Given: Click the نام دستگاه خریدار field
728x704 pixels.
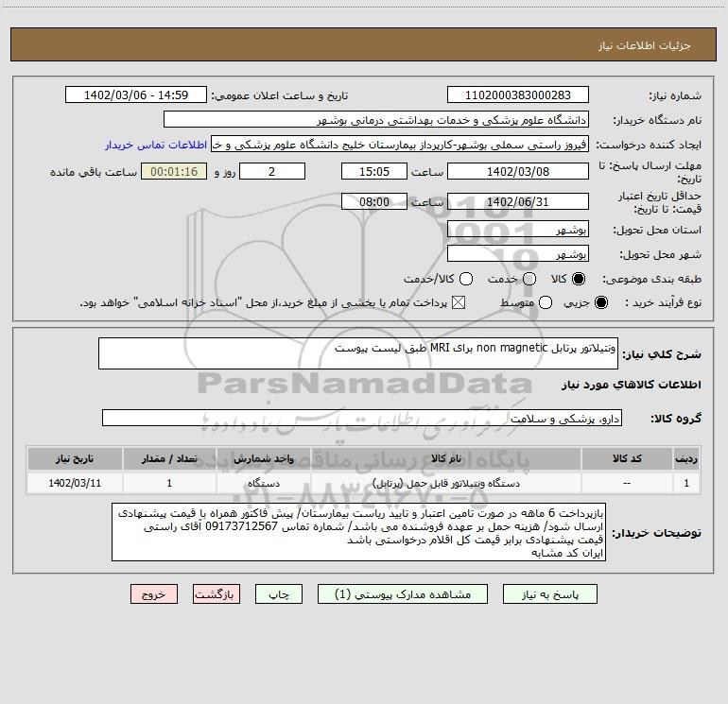Looking at the screenshot, I should [376, 120].
